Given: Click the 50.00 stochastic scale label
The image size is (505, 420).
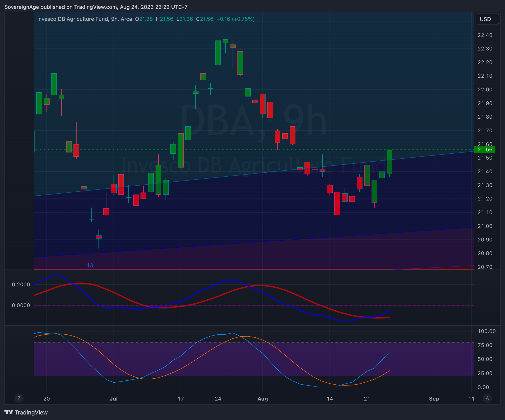Looking at the screenshot, I should pyautogui.click(x=485, y=359).
